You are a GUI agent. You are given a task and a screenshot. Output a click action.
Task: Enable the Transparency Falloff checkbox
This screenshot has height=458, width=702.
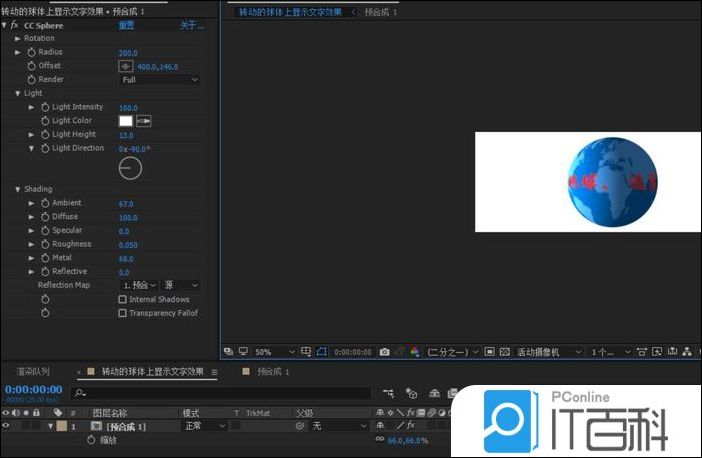point(123,313)
